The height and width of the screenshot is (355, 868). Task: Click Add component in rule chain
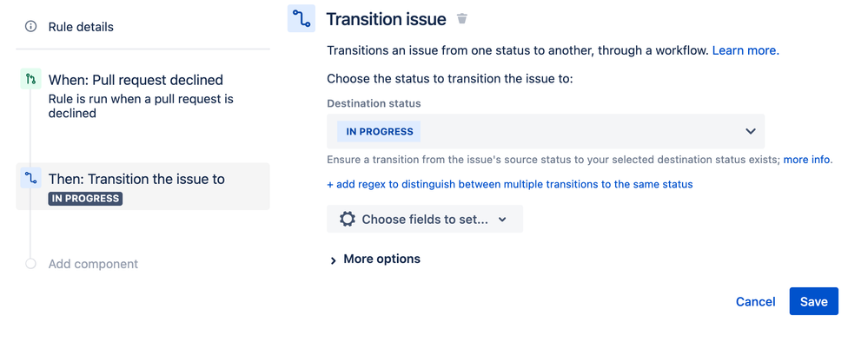tap(93, 264)
